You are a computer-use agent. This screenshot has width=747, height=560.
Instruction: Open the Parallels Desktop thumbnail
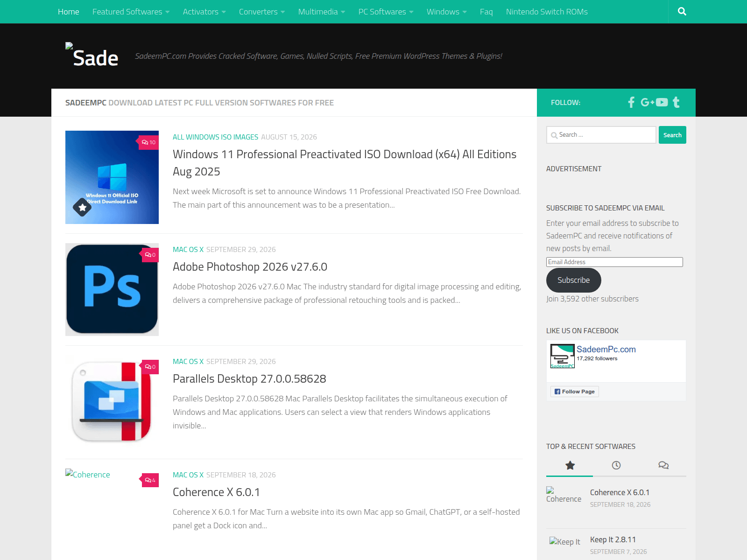pyautogui.click(x=112, y=401)
